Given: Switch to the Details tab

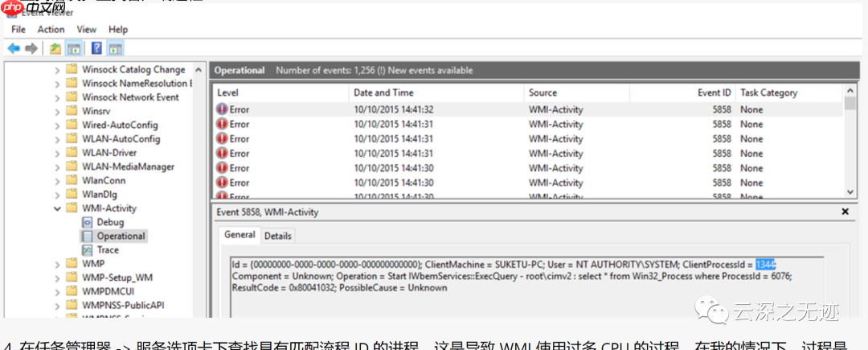Looking at the screenshot, I should (277, 236).
